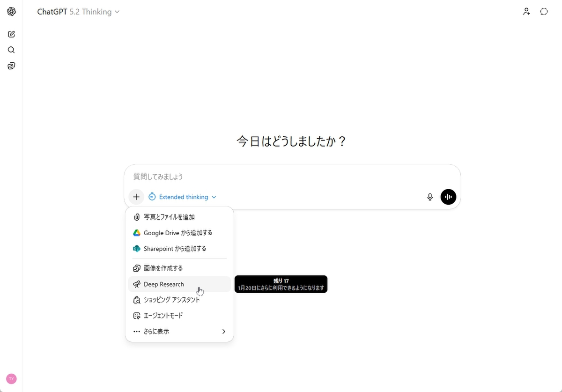
Task: Open chat search magnifier icon
Action: pos(11,50)
